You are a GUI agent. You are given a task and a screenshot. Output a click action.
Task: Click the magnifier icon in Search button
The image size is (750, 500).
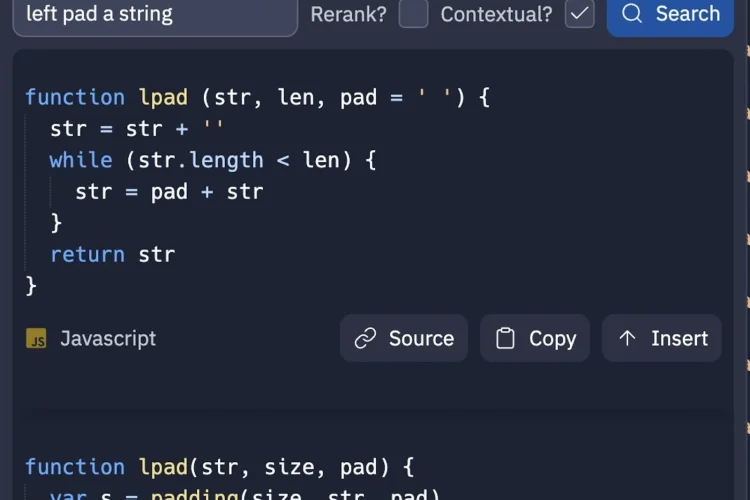tap(632, 14)
